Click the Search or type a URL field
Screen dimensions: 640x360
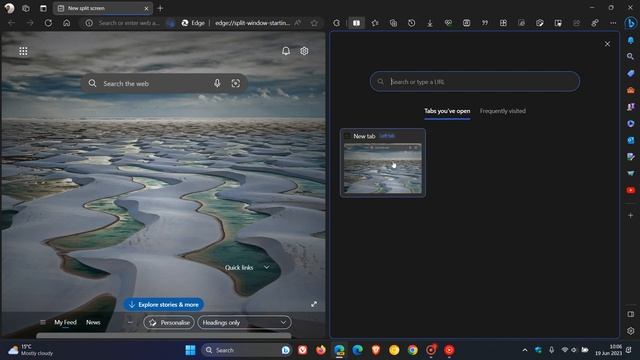click(475, 82)
